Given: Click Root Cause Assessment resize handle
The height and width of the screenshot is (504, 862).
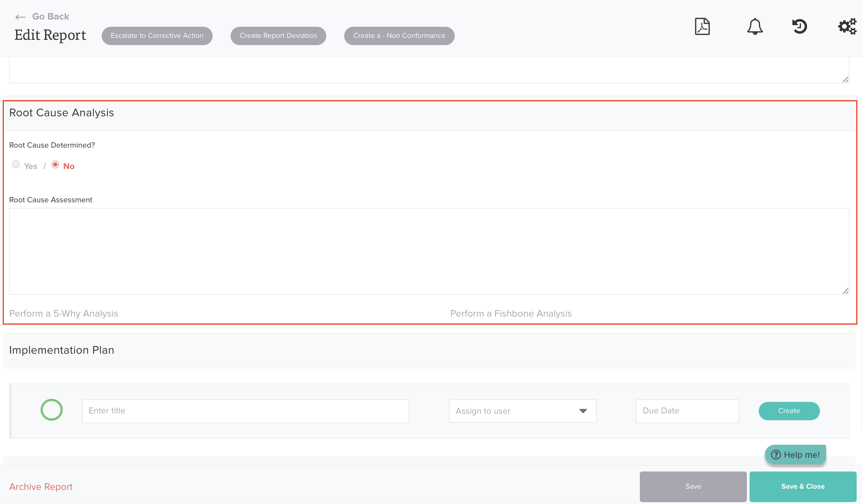Looking at the screenshot, I should click(845, 291).
